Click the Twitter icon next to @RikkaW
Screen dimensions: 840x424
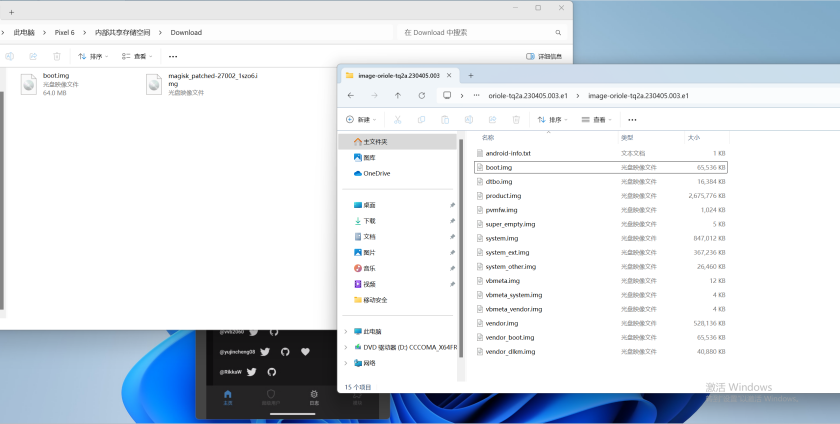[252, 371]
